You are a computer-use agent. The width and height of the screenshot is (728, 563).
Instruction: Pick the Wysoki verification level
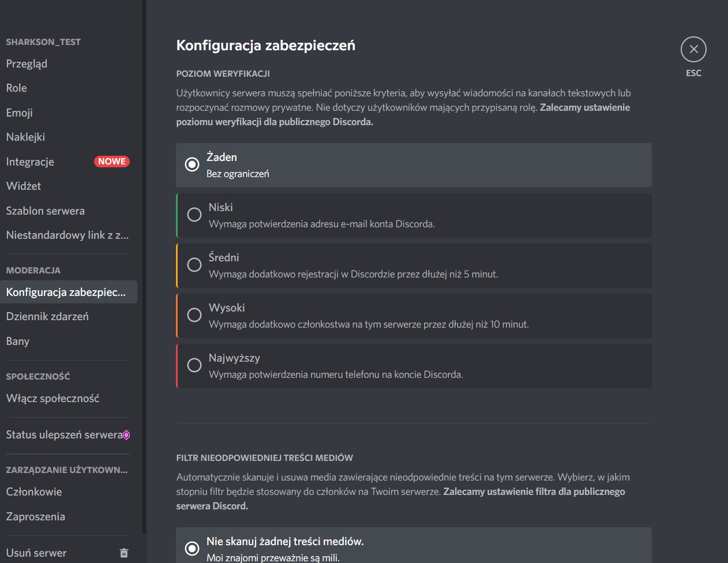194,315
